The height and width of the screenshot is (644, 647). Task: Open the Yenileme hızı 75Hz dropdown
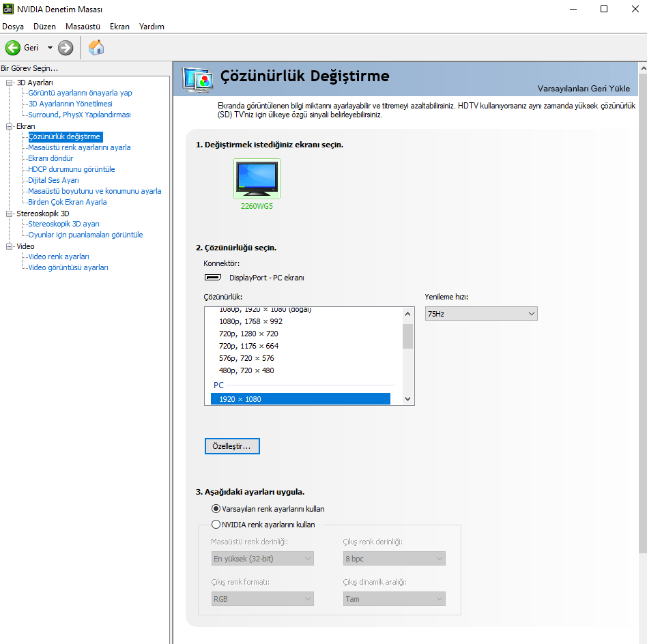pos(481,314)
